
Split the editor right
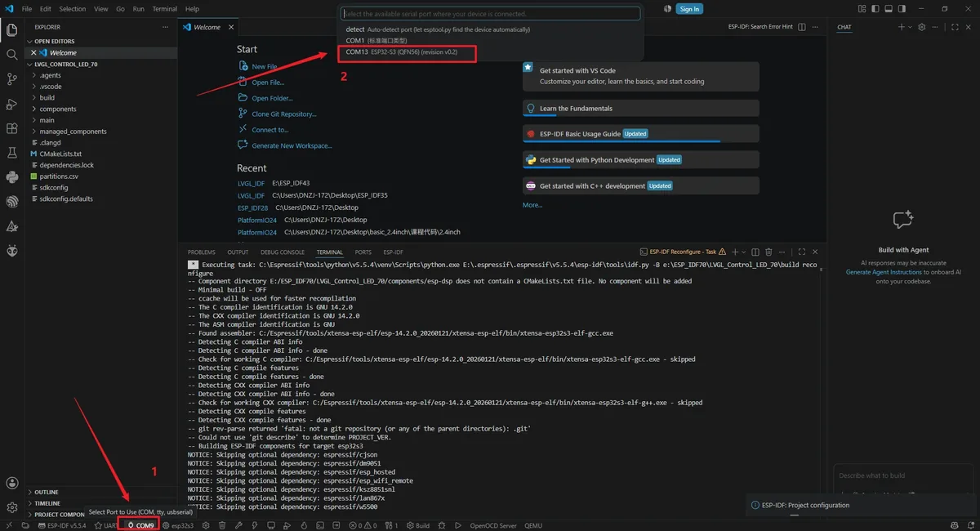(x=802, y=27)
